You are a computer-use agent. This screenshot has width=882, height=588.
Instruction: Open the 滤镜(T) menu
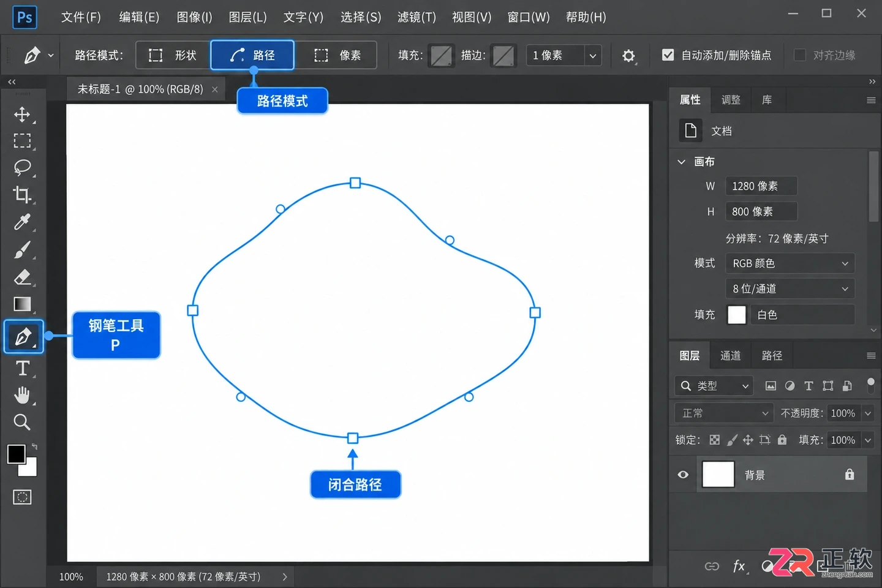pos(417,17)
